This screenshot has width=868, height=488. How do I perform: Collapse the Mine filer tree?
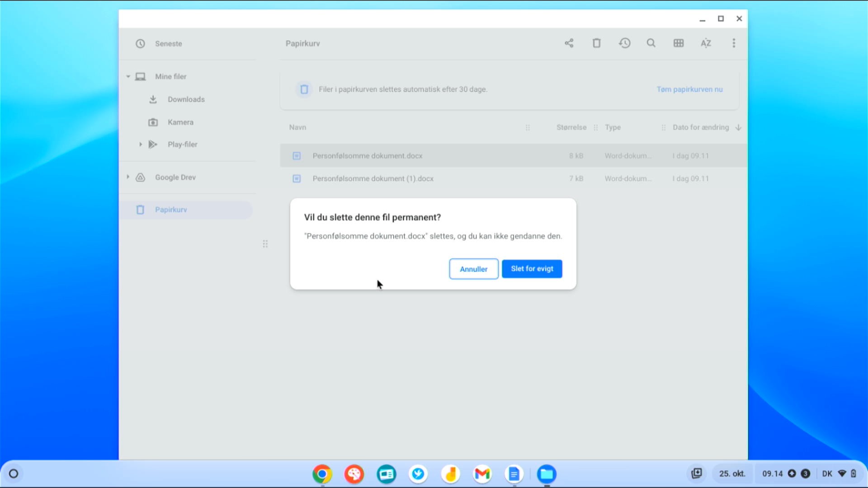128,76
